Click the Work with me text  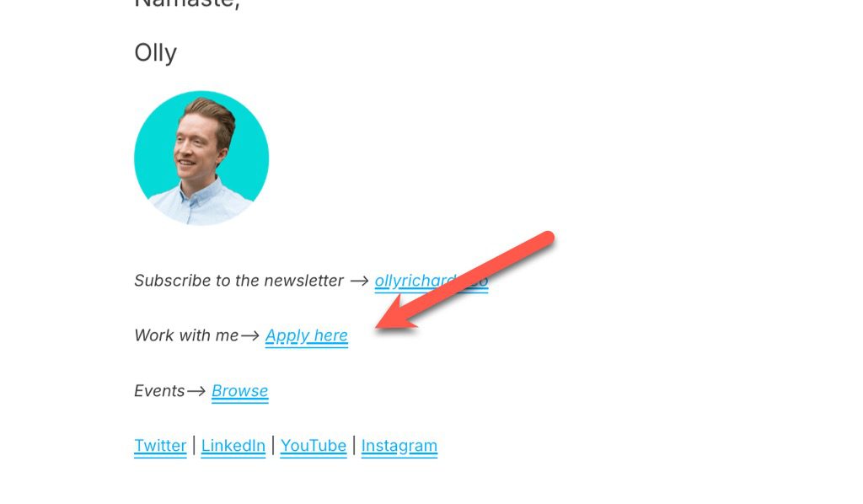point(186,335)
